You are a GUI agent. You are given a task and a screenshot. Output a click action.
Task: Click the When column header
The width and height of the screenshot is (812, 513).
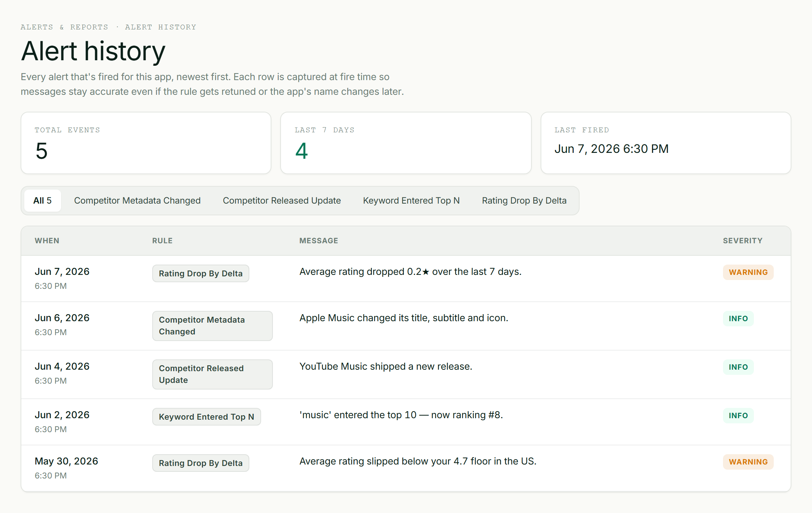[x=47, y=241]
